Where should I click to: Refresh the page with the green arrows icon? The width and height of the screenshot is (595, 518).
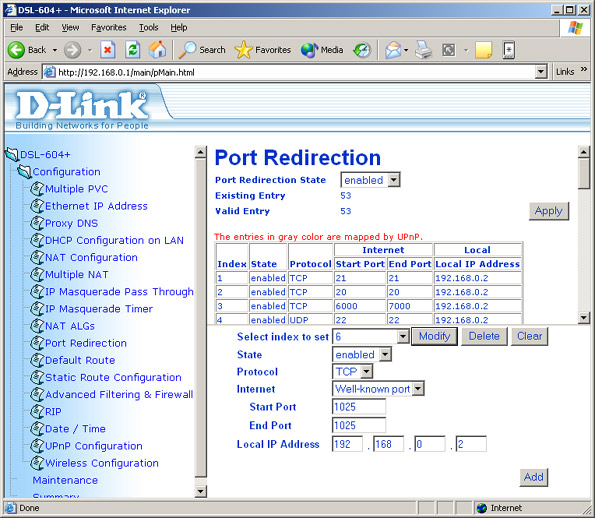tap(132, 50)
